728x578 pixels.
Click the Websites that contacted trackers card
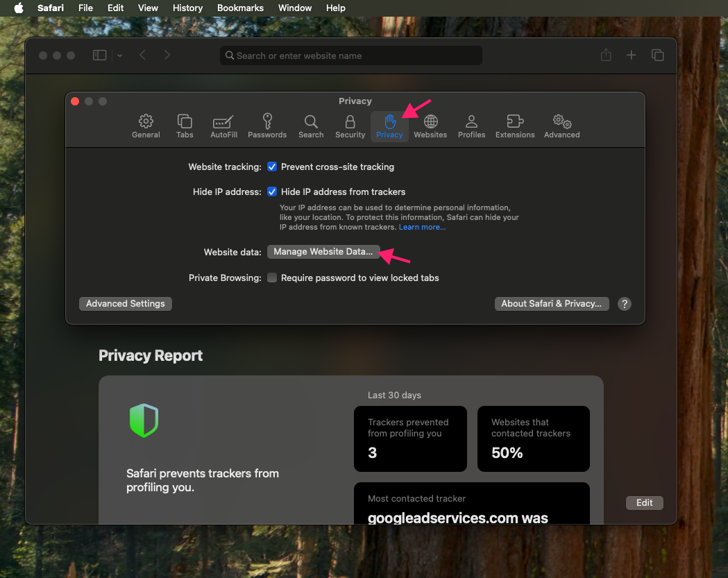[534, 439]
